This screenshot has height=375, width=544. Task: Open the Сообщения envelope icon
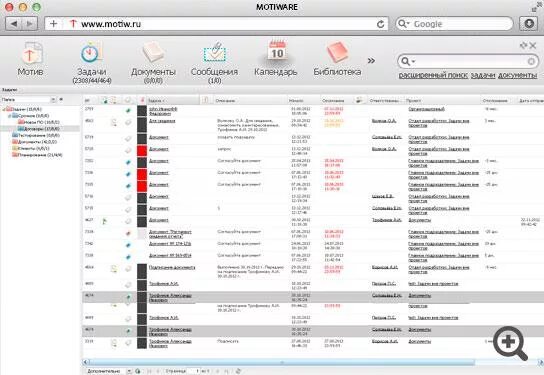[x=214, y=53]
